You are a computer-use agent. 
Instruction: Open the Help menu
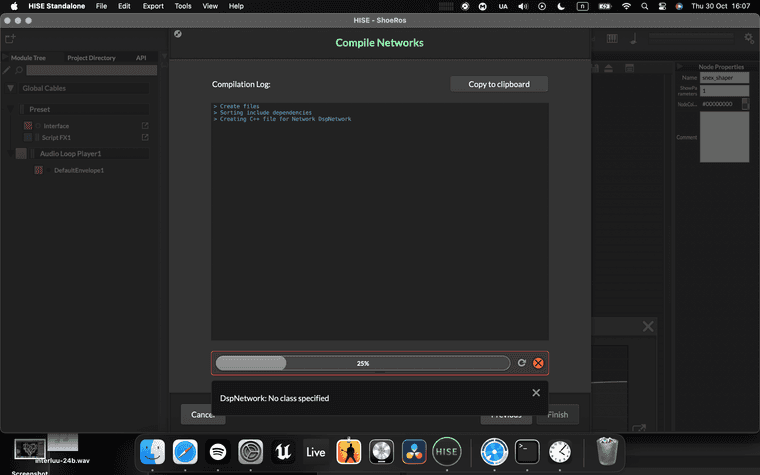[236, 6]
